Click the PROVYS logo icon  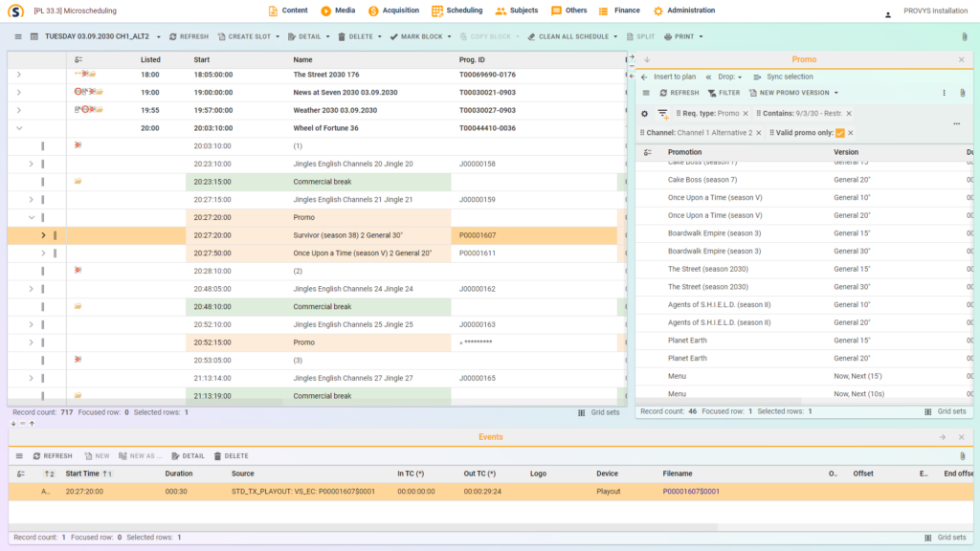point(15,11)
